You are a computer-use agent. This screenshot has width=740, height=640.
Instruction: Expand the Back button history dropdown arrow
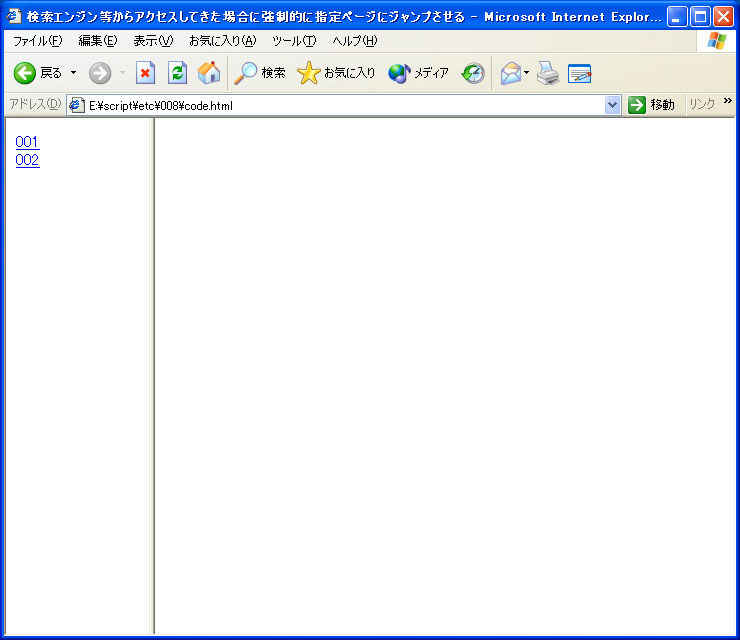[x=73, y=73]
